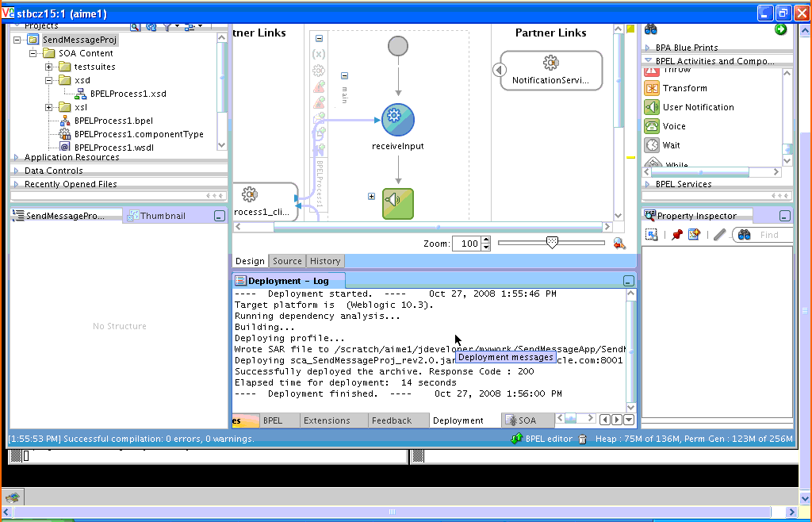
Task: Increase zoom with the stepper up arrow
Action: [485, 240]
